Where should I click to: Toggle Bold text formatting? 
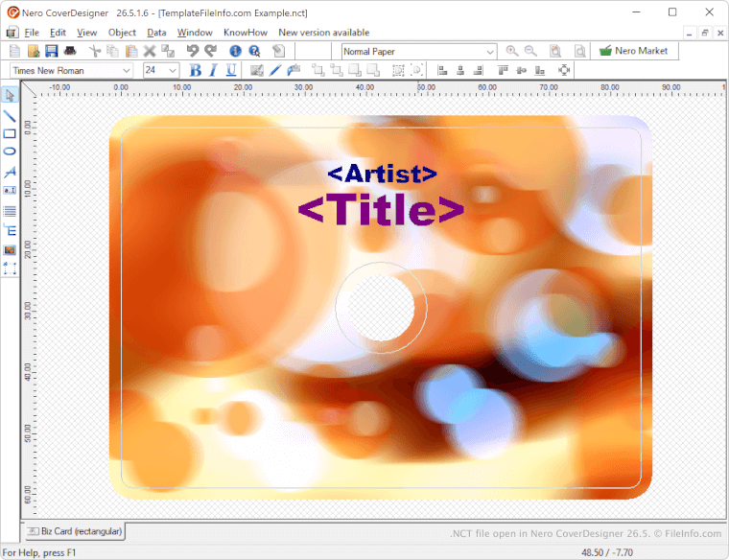(x=196, y=70)
